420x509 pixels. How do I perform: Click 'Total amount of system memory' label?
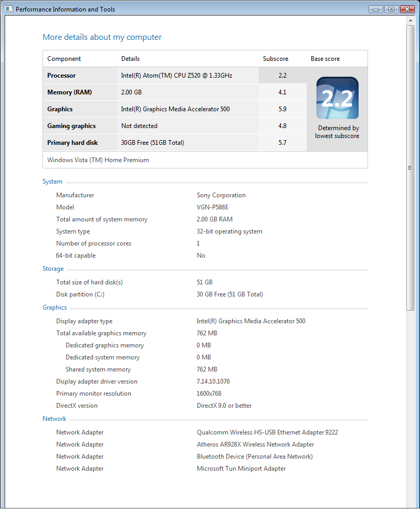[x=102, y=219]
